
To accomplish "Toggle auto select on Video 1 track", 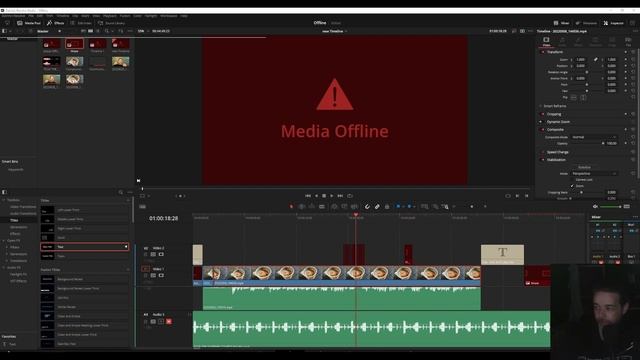I will 153,276.
